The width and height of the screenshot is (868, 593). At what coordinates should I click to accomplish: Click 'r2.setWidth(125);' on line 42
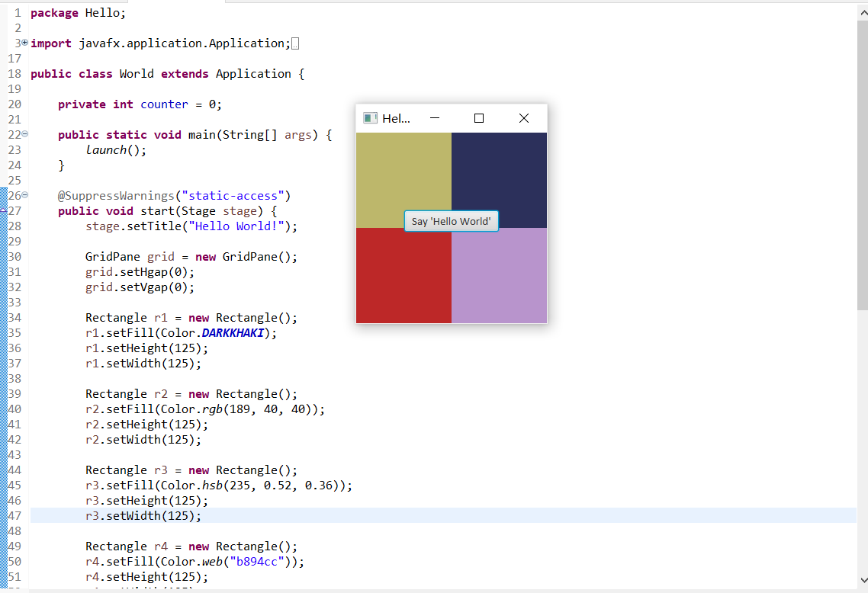coord(143,440)
